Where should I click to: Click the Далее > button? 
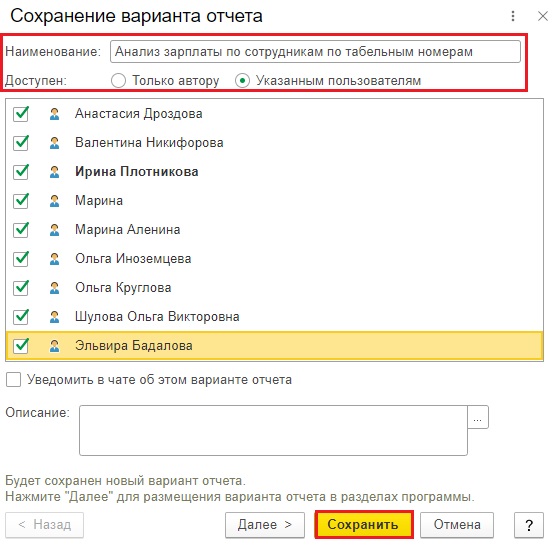pos(265,525)
